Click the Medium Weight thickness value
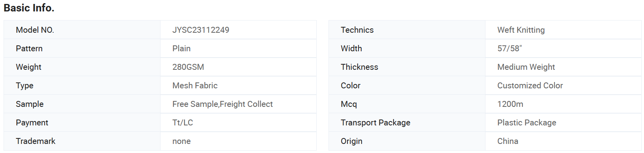 (x=526, y=67)
